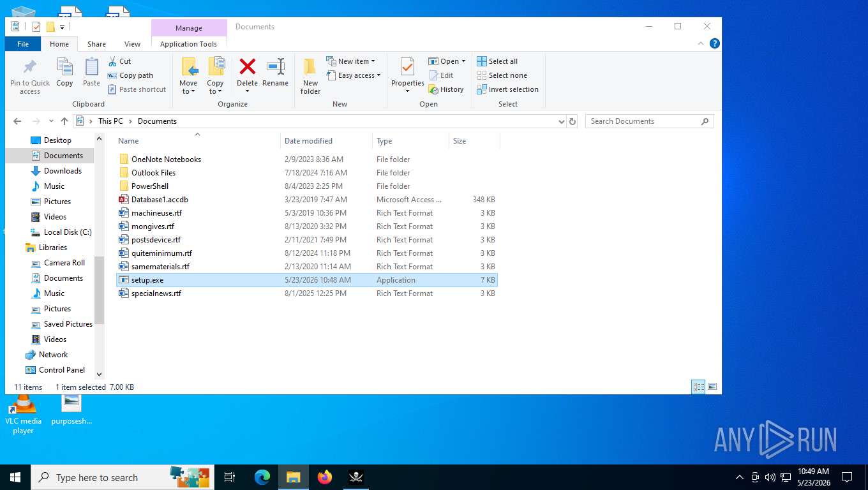Click the Search Documents field
Viewport: 868px width, 490px height.
pos(649,121)
